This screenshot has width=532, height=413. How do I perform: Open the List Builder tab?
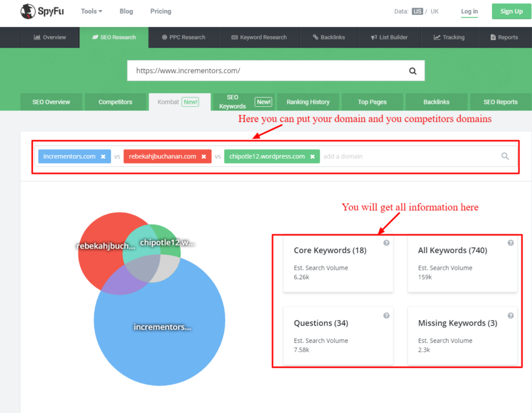(389, 37)
